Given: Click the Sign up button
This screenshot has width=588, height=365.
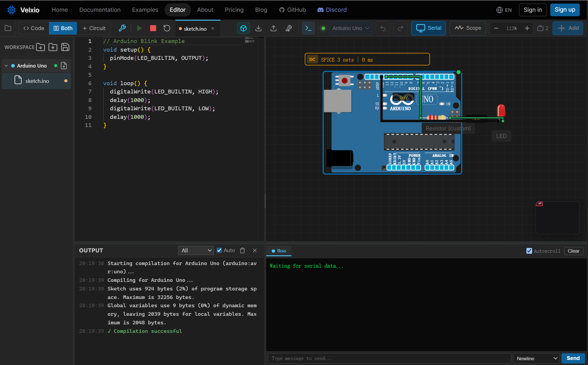Looking at the screenshot, I should point(565,10).
